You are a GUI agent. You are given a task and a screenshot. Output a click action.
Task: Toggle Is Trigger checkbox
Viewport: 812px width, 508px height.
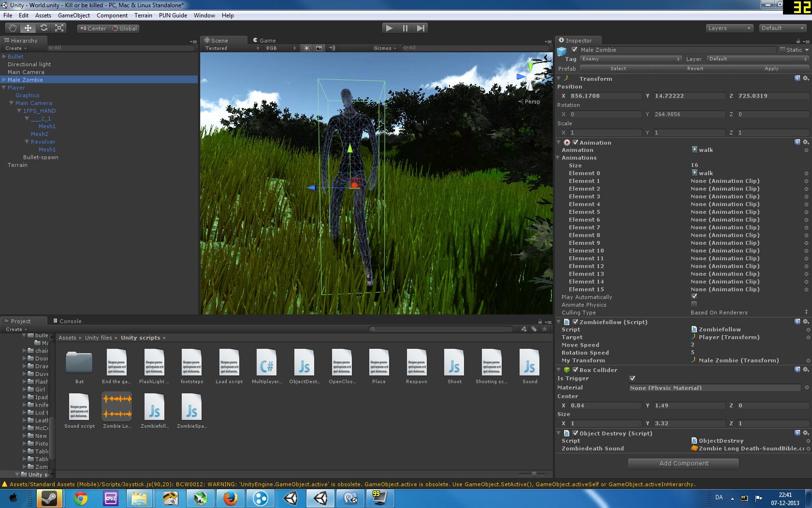(632, 378)
